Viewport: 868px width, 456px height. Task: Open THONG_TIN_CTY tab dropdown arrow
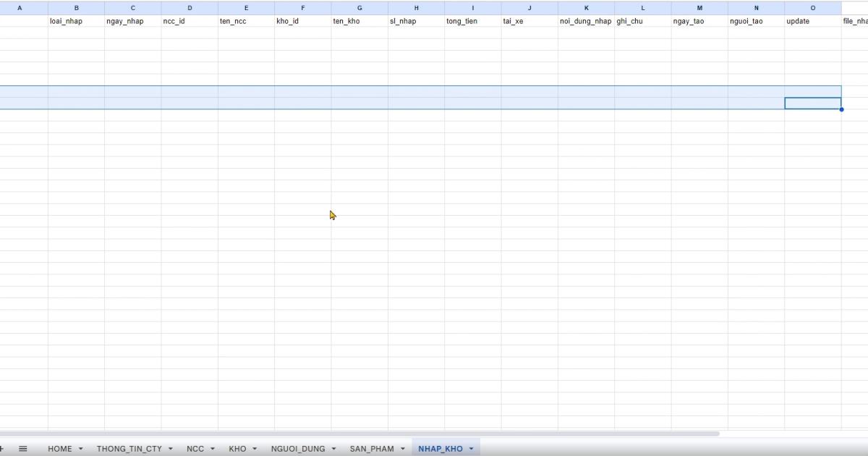point(171,449)
